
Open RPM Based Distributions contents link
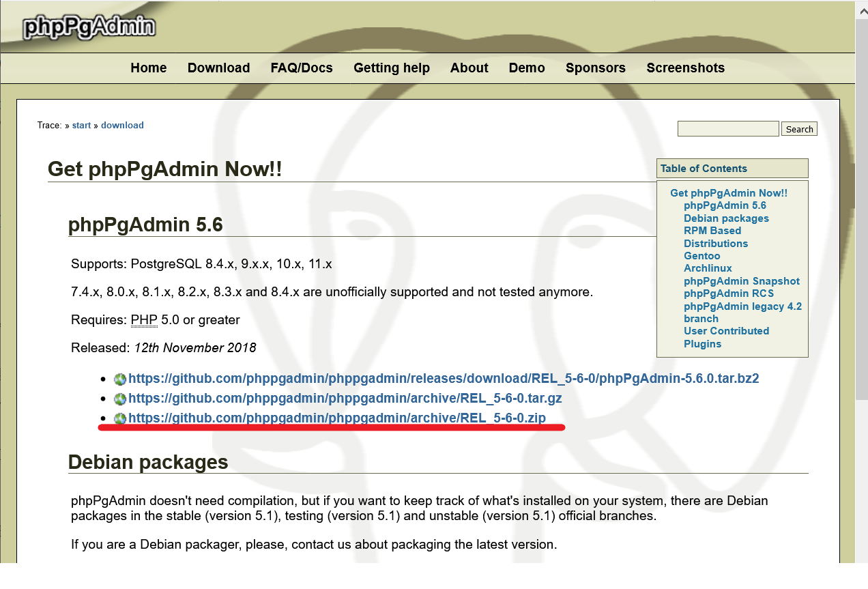point(716,237)
